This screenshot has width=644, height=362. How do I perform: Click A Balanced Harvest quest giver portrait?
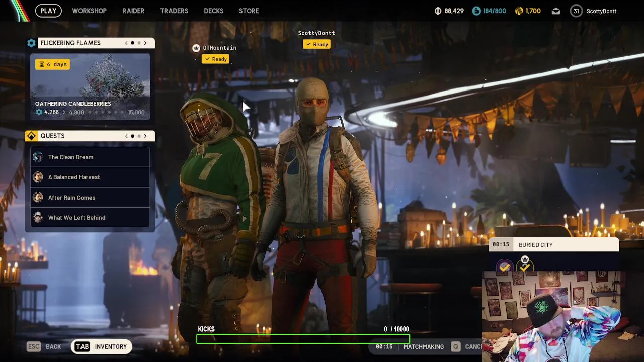coord(38,177)
